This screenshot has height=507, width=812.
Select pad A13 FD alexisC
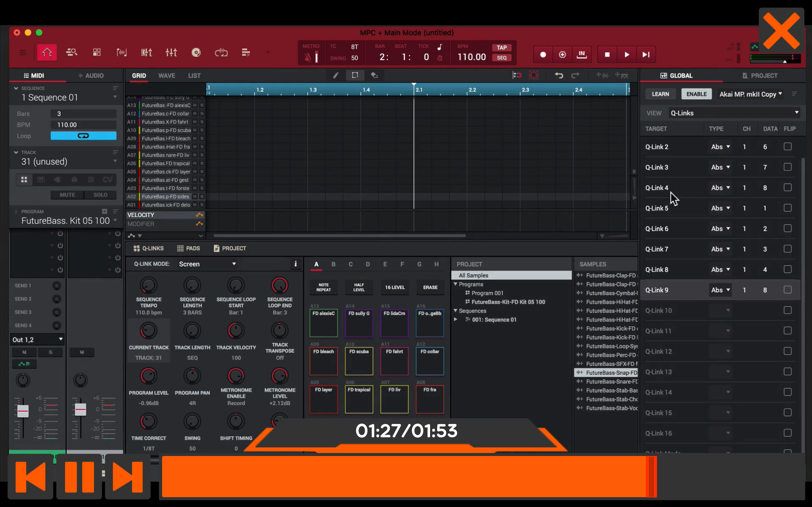point(323,323)
